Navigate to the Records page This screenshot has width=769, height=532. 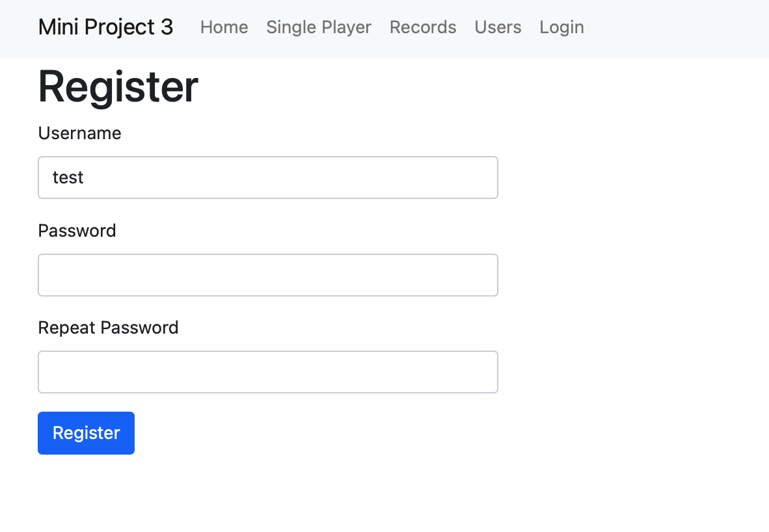[x=423, y=27]
